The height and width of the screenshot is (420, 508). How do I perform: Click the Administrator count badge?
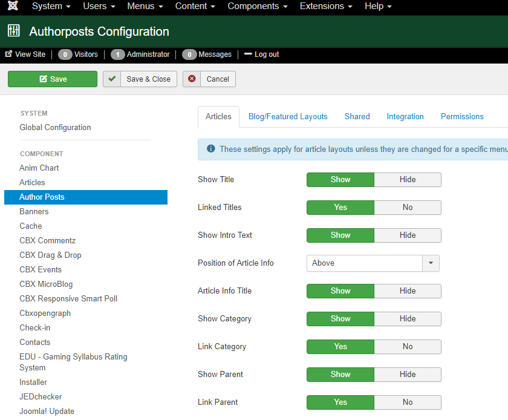click(117, 54)
